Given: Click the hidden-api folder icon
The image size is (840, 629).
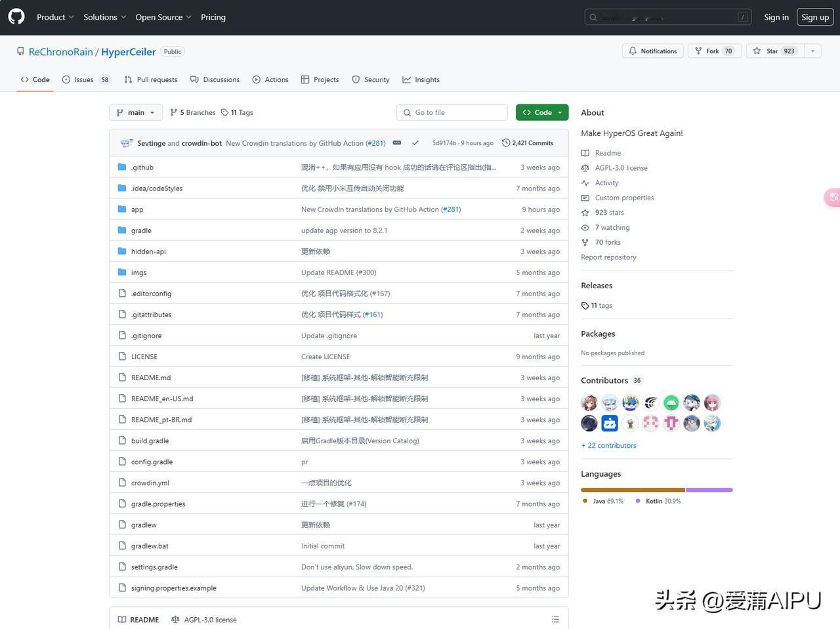Looking at the screenshot, I should point(122,251).
